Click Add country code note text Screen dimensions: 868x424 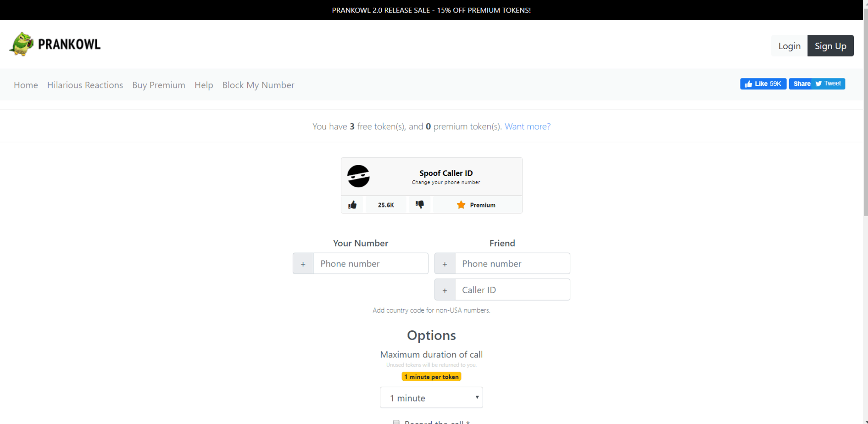point(431,310)
